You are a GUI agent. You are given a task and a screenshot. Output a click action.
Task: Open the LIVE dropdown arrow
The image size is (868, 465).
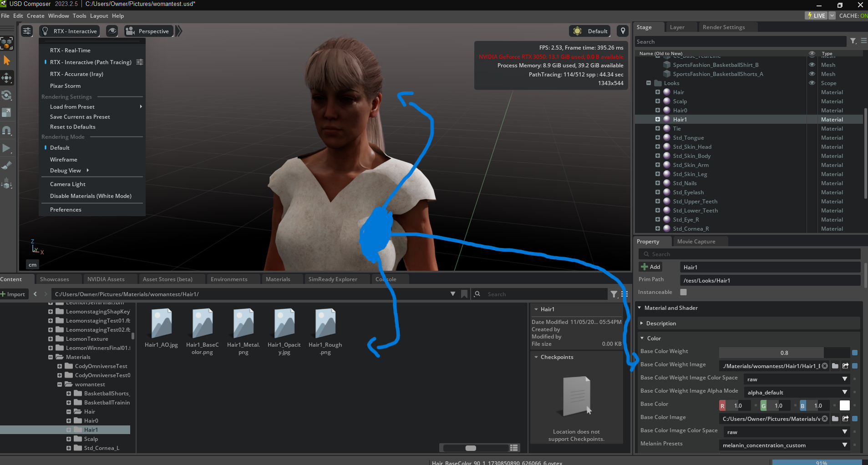[x=832, y=15]
